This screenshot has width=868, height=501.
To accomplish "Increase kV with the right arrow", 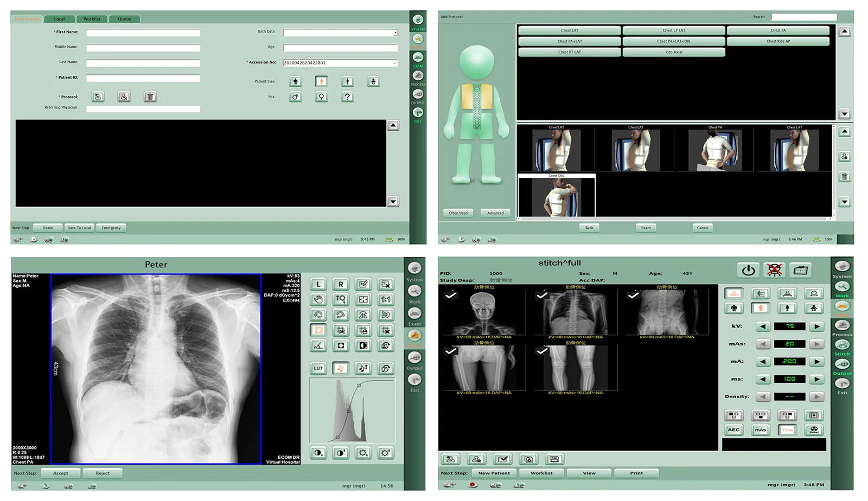I will [816, 326].
